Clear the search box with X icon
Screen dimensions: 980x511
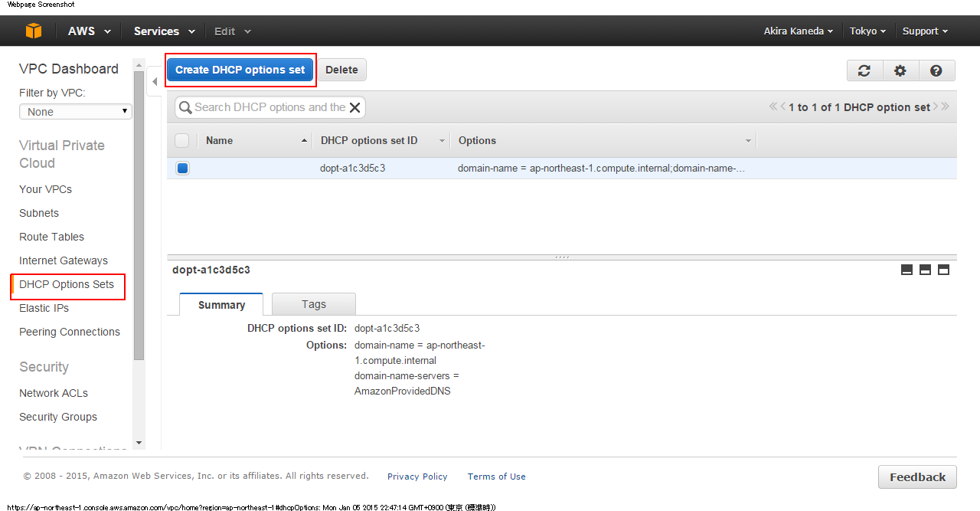[354, 108]
